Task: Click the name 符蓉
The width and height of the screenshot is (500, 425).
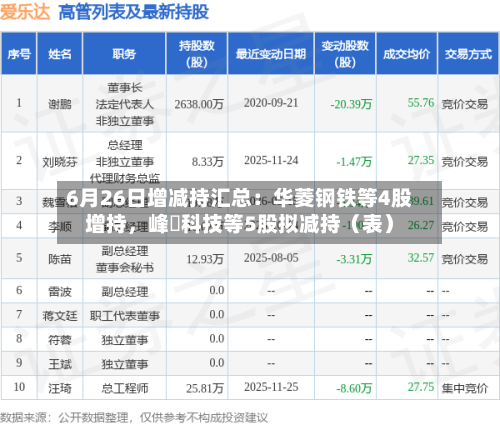Action: pos(60,340)
